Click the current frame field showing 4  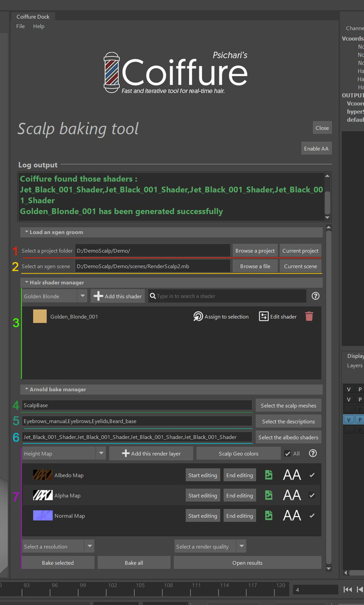pos(315,589)
